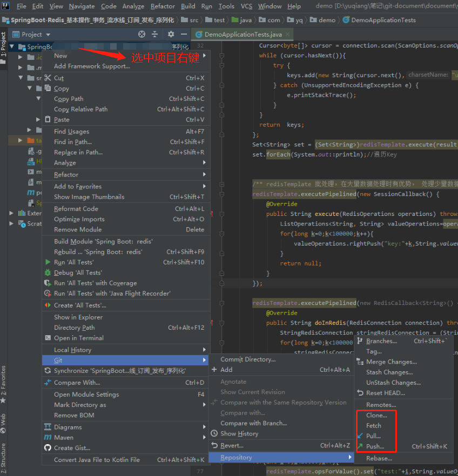Click the locate-in-project target icon
Image resolution: width=458 pixels, height=476 pixels.
(142, 35)
